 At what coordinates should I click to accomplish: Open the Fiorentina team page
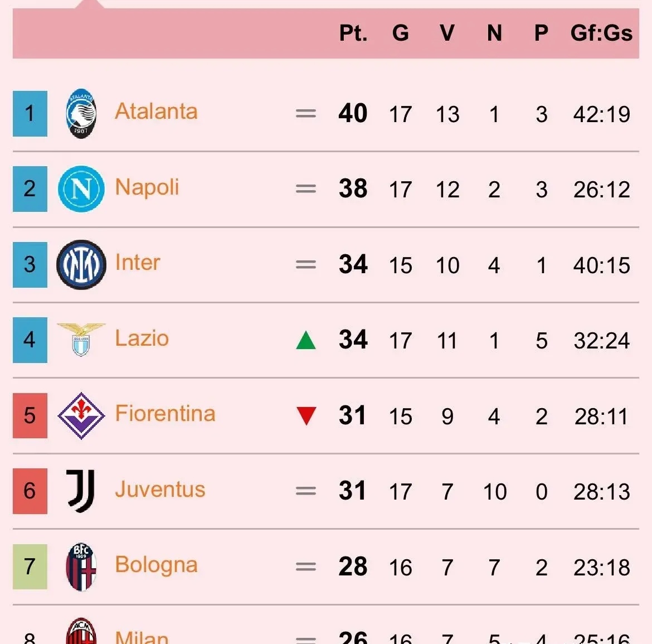165,414
